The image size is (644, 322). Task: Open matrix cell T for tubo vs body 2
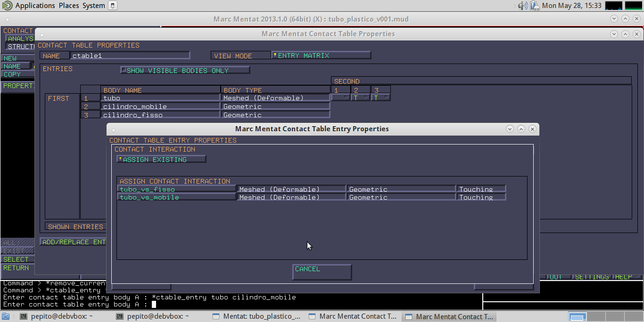(x=361, y=97)
